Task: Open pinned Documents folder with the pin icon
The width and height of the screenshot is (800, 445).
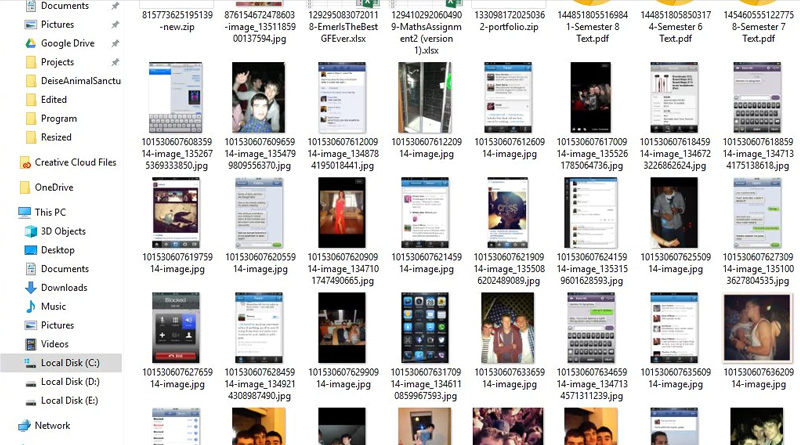Action: tap(65, 6)
